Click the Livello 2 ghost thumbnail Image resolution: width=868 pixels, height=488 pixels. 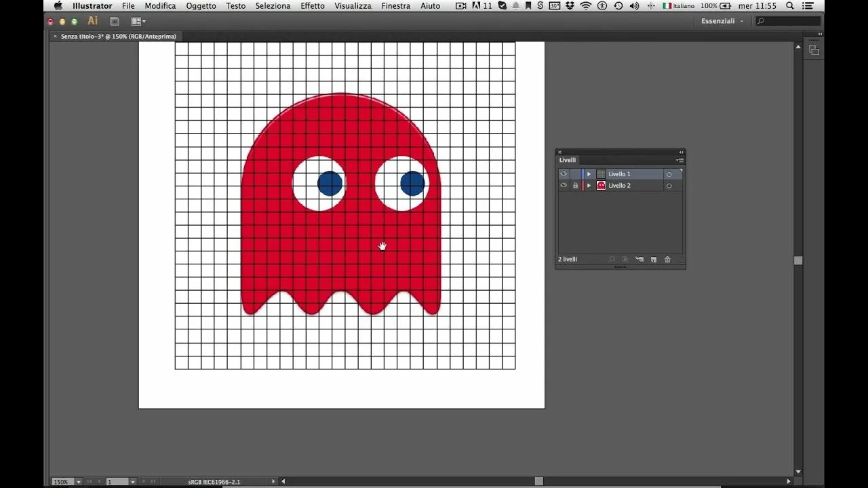[601, 186]
